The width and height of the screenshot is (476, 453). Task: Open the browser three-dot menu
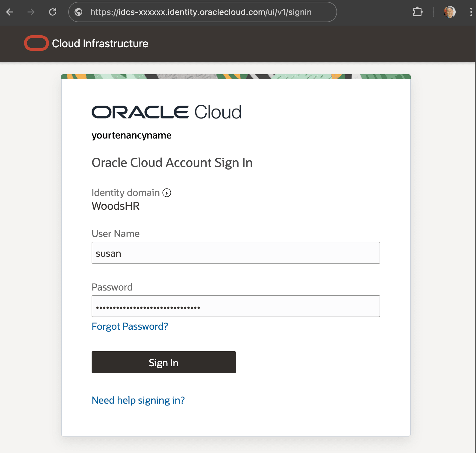[x=471, y=12]
